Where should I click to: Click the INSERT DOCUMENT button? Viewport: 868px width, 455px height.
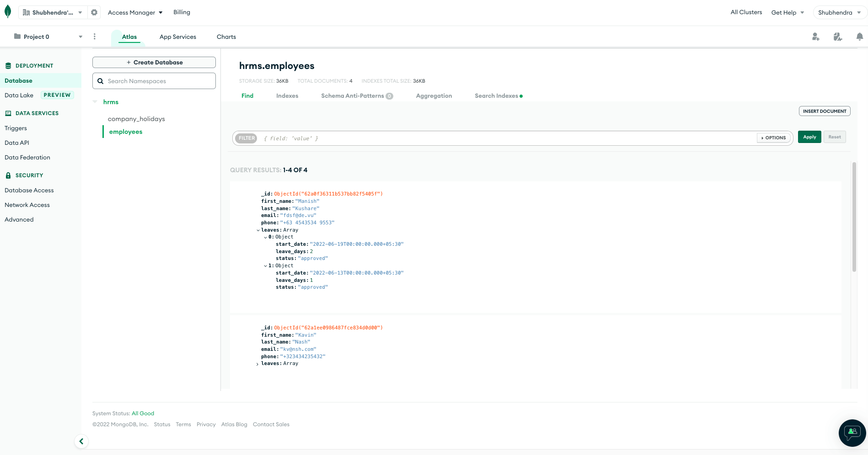pos(824,111)
